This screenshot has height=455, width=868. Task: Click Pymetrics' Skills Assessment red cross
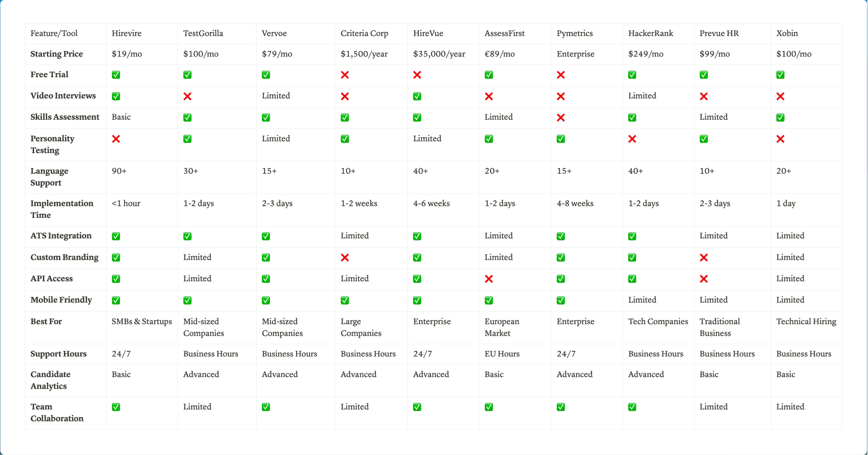(x=560, y=118)
